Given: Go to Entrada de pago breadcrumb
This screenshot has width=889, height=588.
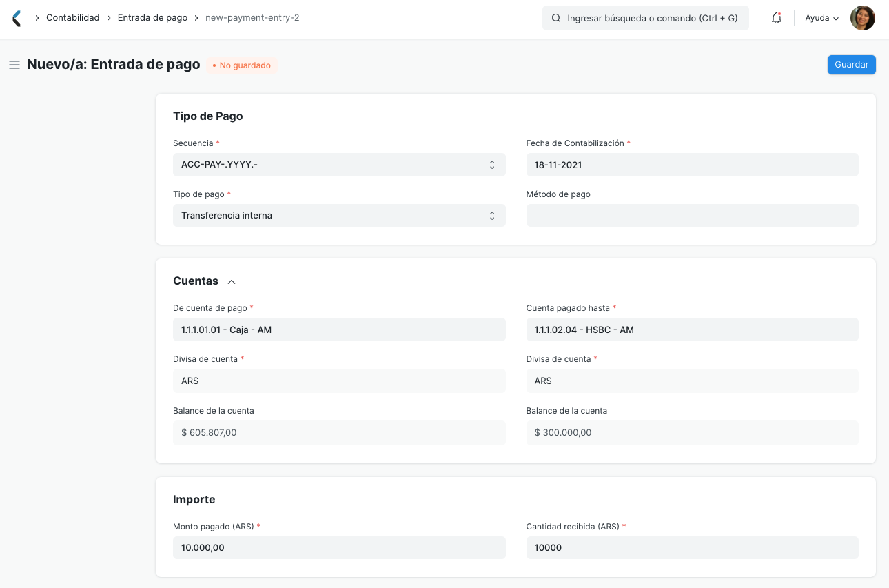Looking at the screenshot, I should pyautogui.click(x=152, y=18).
